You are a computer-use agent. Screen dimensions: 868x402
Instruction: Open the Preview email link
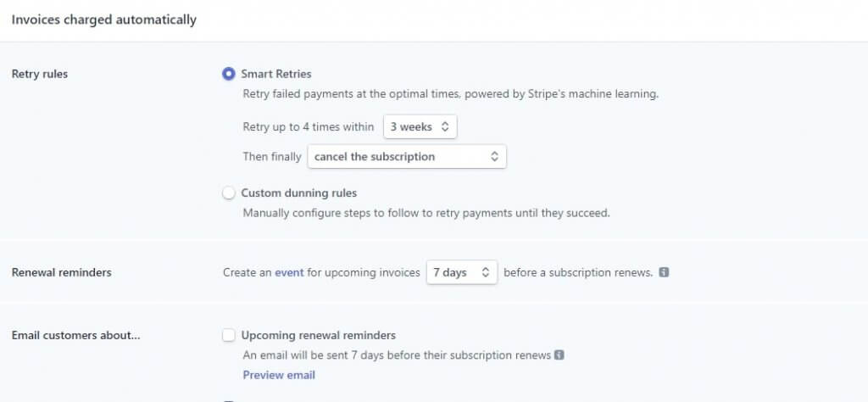pos(279,375)
